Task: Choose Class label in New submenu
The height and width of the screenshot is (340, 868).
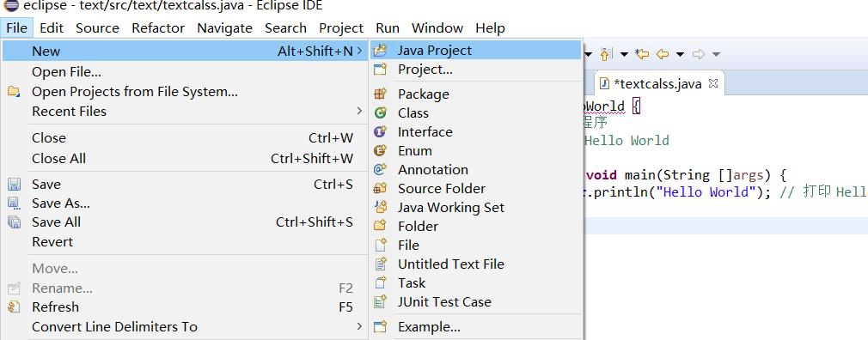Action: click(x=413, y=112)
